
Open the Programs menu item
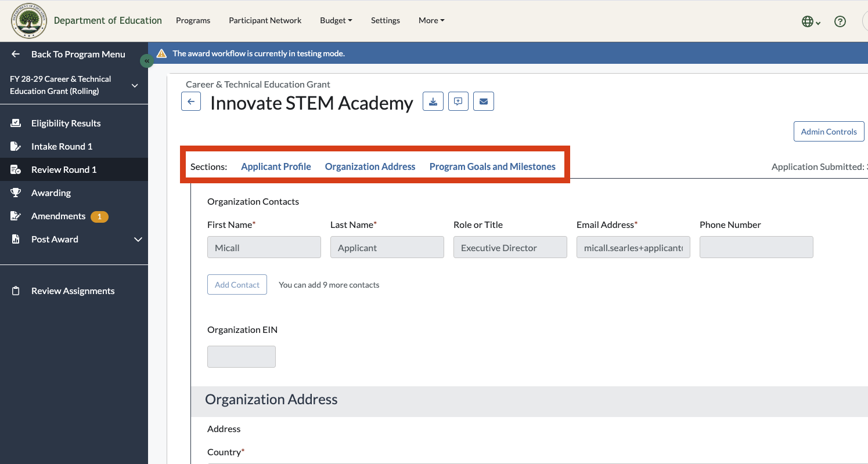[193, 20]
